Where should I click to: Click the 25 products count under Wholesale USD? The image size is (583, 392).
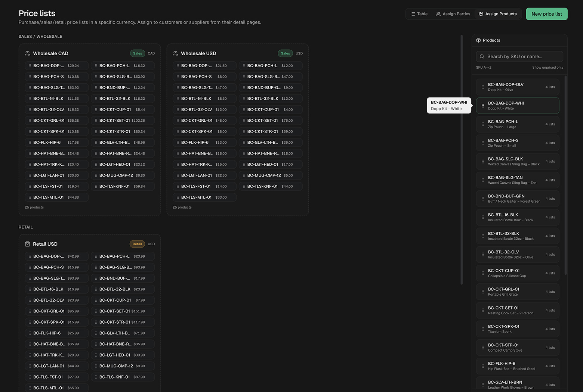coord(182,208)
